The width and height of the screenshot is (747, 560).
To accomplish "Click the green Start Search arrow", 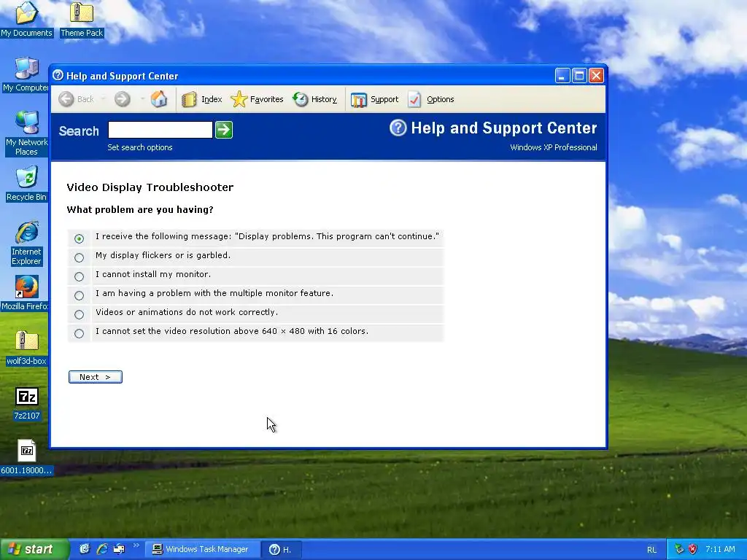I will tap(224, 130).
